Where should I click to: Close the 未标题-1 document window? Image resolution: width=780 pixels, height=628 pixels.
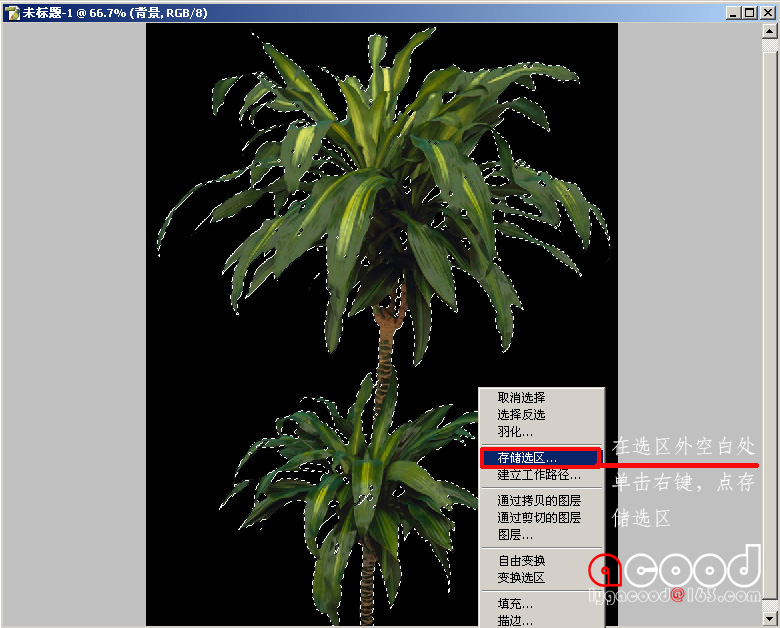coord(768,13)
